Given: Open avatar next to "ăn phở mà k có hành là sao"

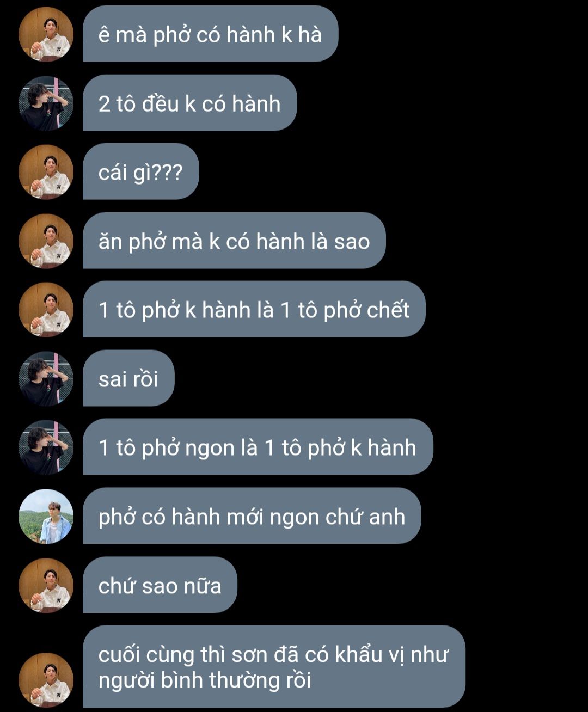Looking at the screenshot, I should 46,241.
